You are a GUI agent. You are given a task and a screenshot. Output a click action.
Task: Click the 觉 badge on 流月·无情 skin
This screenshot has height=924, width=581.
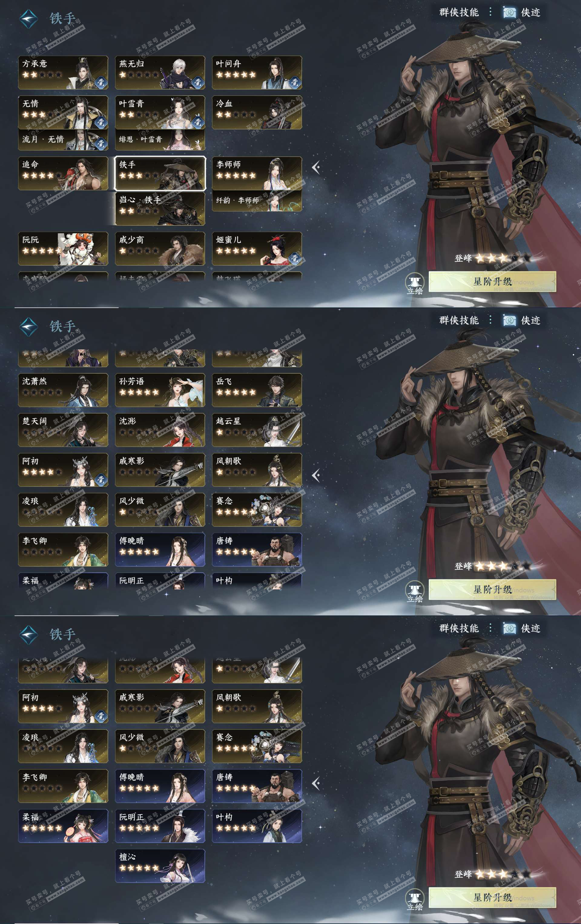pos(101,143)
